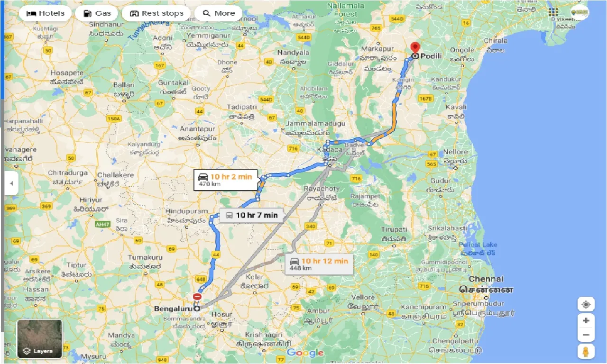Click the Bengaluru origin marker

[x=197, y=309]
